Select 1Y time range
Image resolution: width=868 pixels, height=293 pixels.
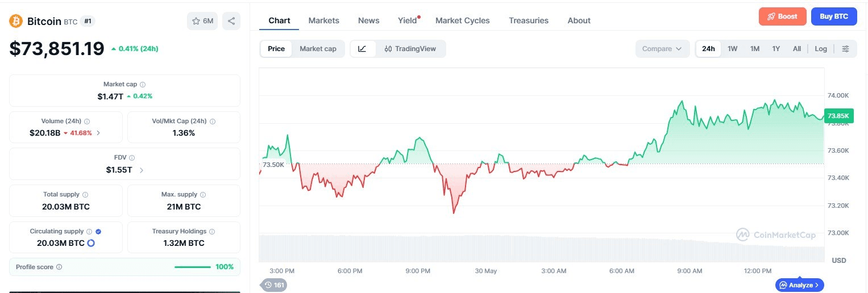[776, 49]
